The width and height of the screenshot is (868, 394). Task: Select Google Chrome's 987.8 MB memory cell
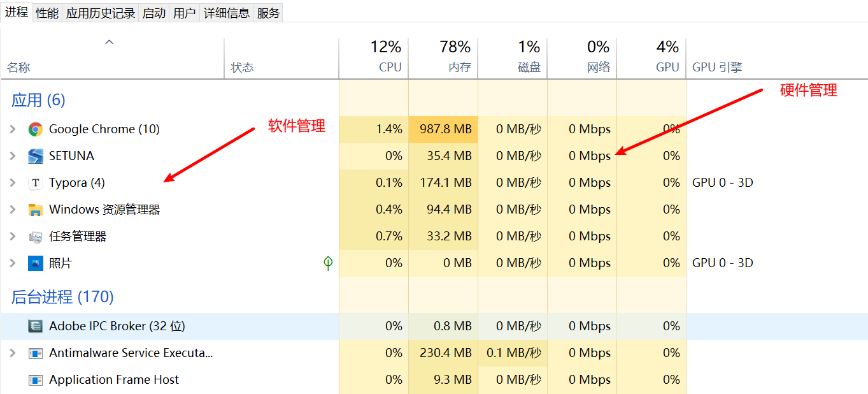click(445, 129)
